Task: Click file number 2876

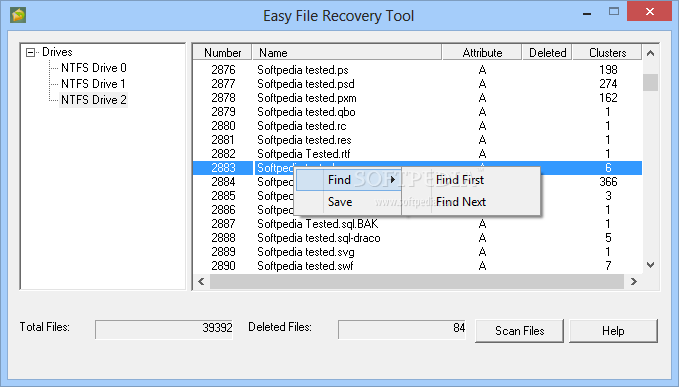Action: [x=223, y=70]
